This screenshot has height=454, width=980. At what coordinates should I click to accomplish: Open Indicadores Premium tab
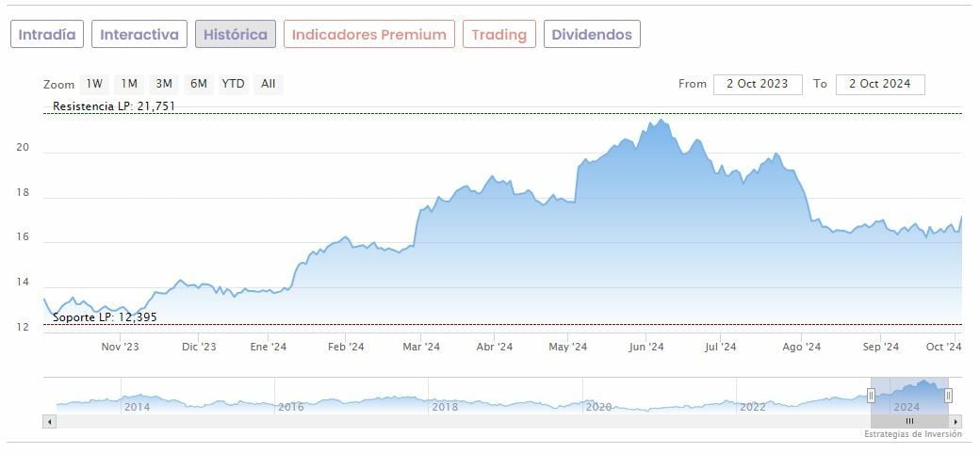tap(369, 35)
